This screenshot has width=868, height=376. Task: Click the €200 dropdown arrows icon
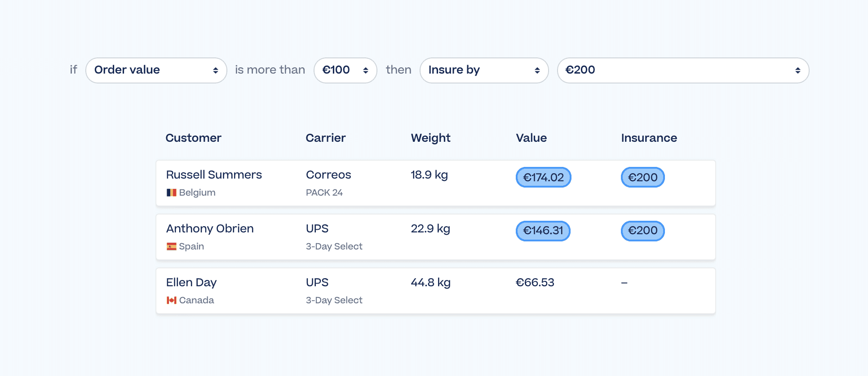798,70
